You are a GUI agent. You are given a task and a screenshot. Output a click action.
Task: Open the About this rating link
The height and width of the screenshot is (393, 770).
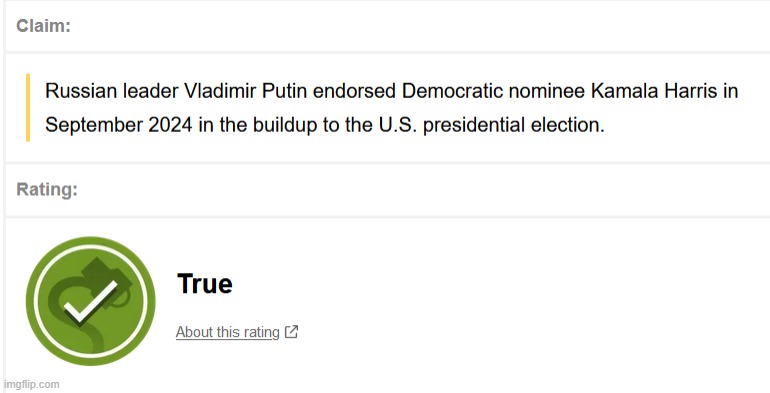[x=227, y=332]
